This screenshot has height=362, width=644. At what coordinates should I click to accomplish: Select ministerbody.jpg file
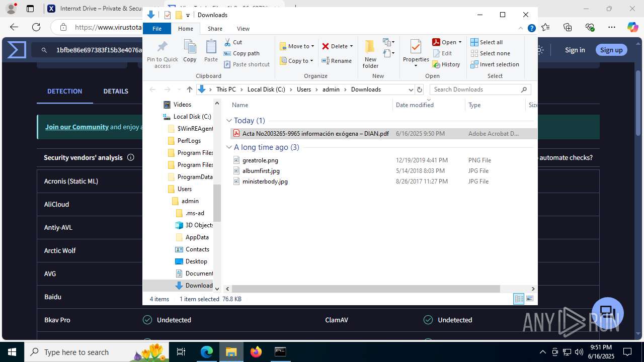[x=265, y=182]
